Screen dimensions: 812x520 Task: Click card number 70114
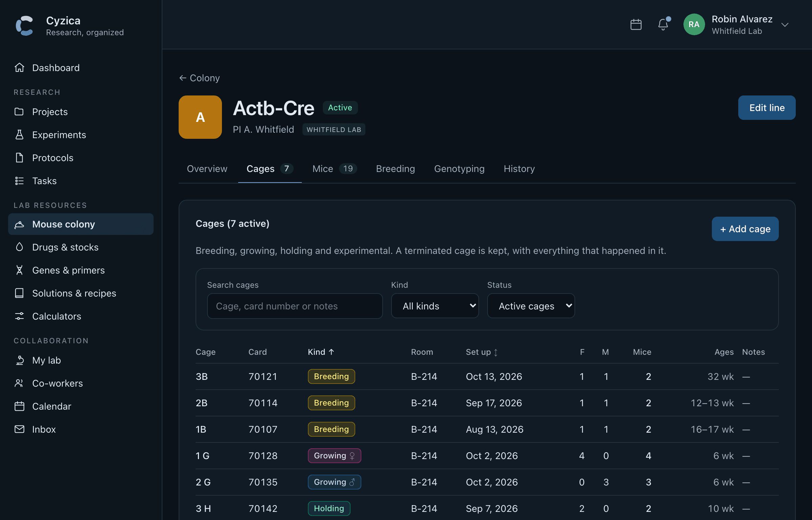coord(263,403)
